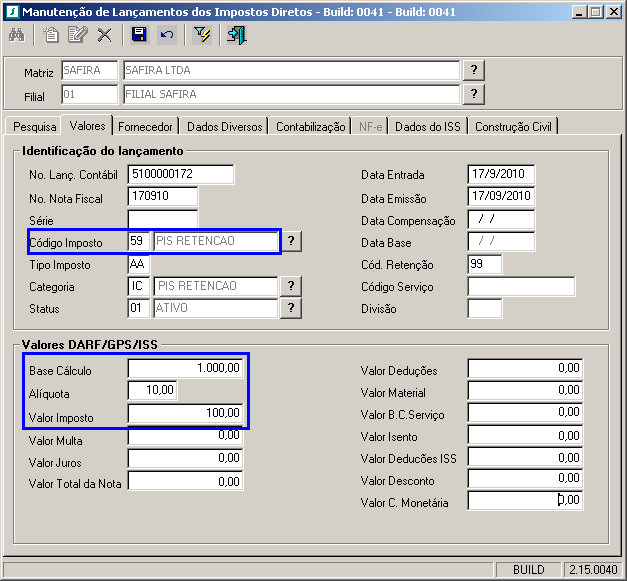Save with the floppy disk icon
627x581 pixels.
click(140, 35)
